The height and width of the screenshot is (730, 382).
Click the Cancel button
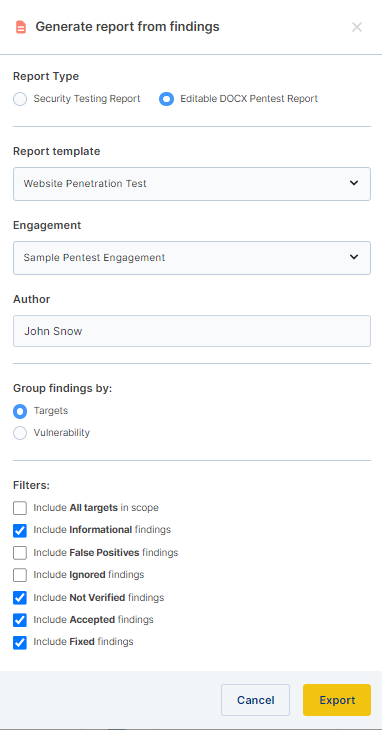coord(255,700)
